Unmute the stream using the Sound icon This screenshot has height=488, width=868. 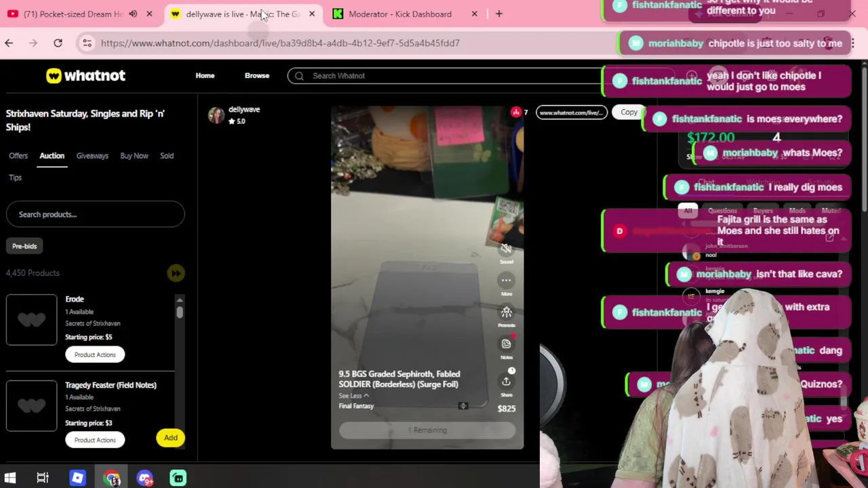click(506, 249)
